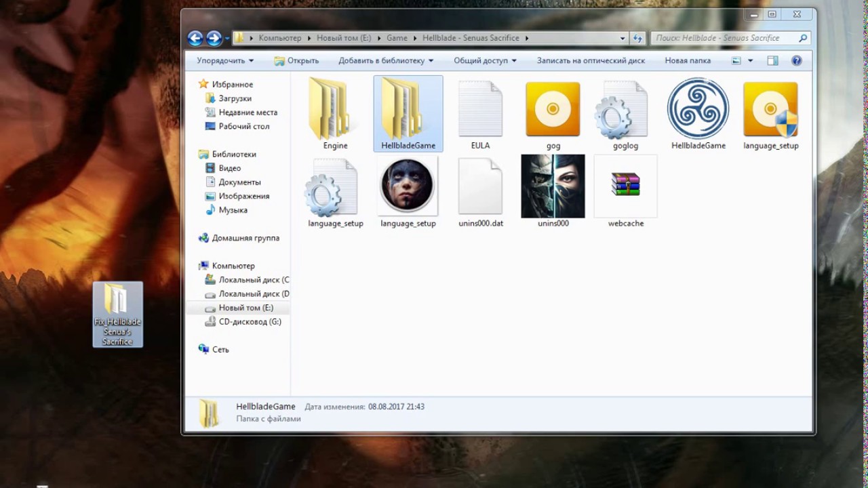The image size is (868, 488).
Task: Open CD-дисковод (G:) drive
Action: pos(250,322)
